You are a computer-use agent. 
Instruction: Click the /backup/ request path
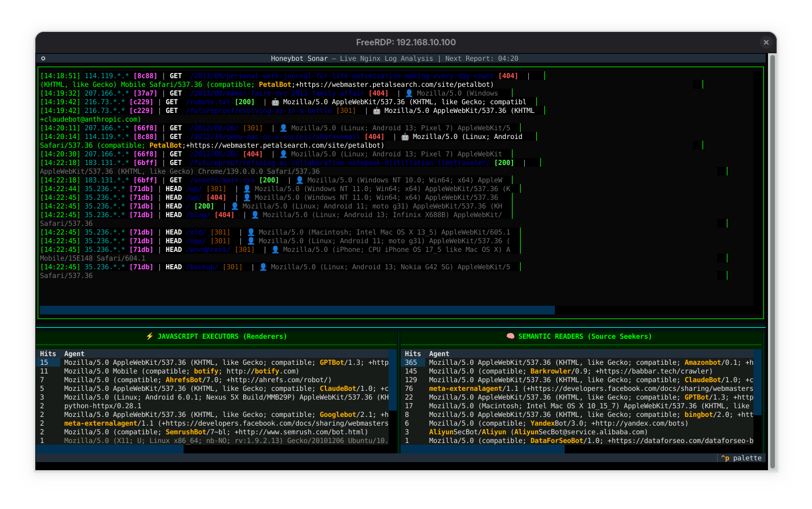point(202,267)
